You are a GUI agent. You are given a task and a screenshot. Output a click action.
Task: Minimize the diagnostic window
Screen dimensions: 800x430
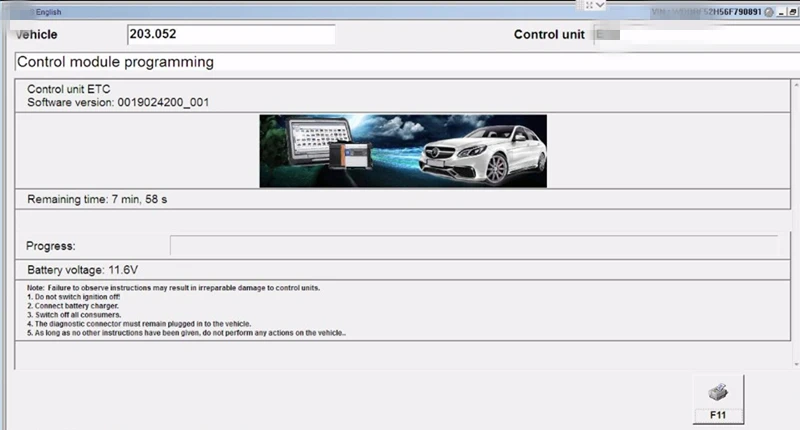[782, 12]
